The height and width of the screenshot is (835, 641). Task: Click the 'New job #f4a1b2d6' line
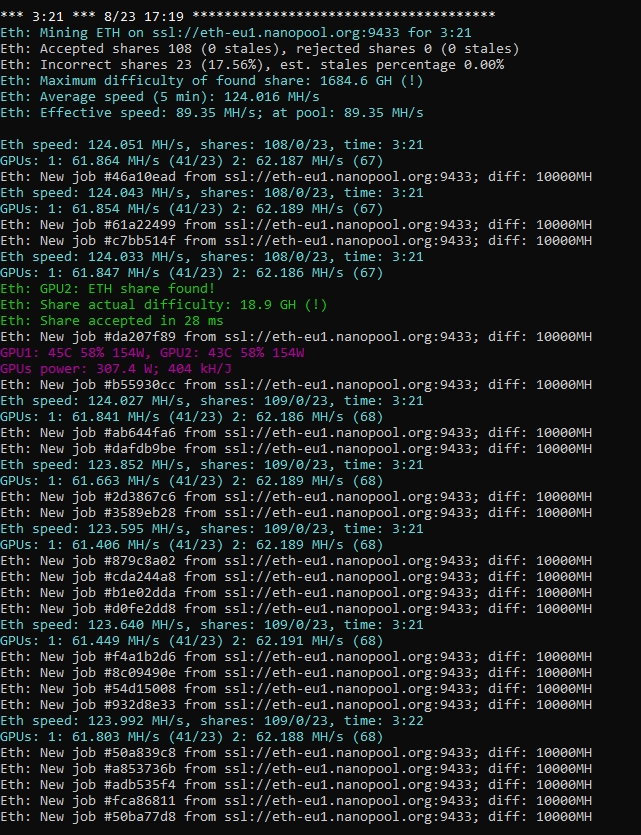[296, 656]
